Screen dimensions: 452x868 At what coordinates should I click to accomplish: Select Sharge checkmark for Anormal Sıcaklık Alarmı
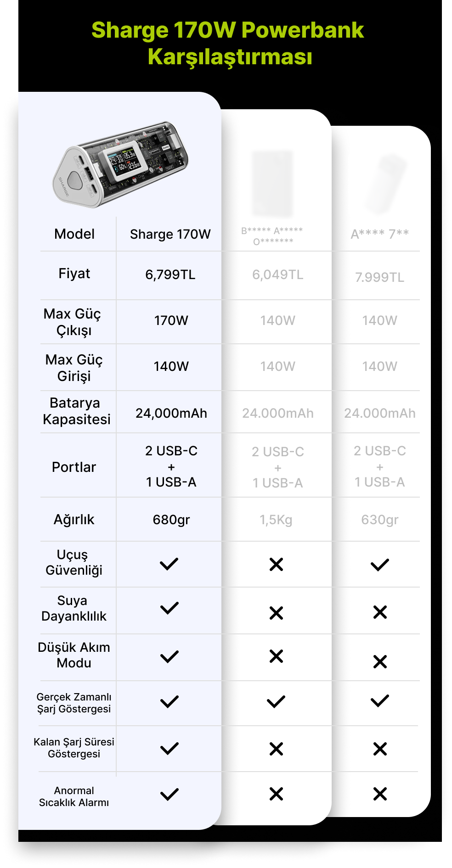point(169,794)
